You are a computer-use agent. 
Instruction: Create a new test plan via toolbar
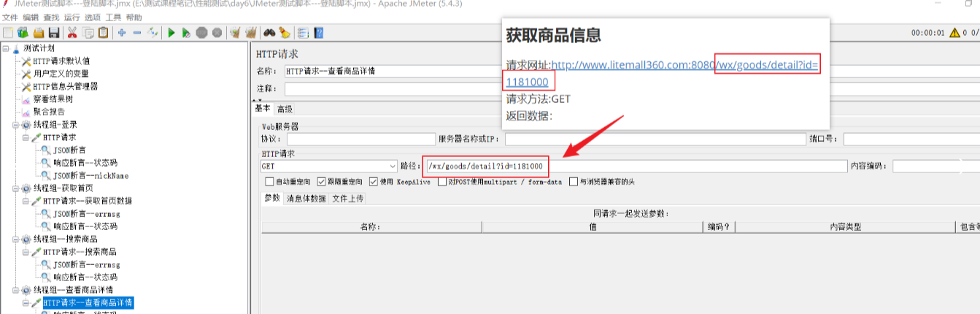click(x=8, y=32)
